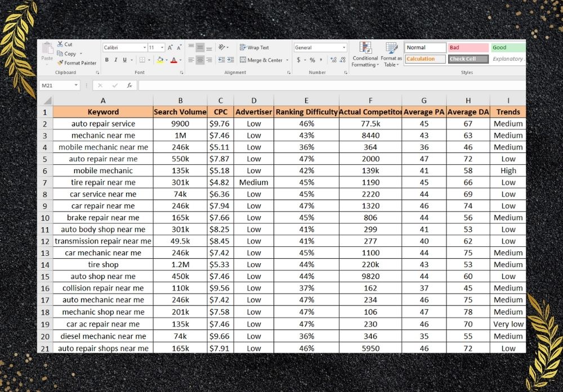
Task: Open Conditional Formatting menu
Action: (x=365, y=54)
